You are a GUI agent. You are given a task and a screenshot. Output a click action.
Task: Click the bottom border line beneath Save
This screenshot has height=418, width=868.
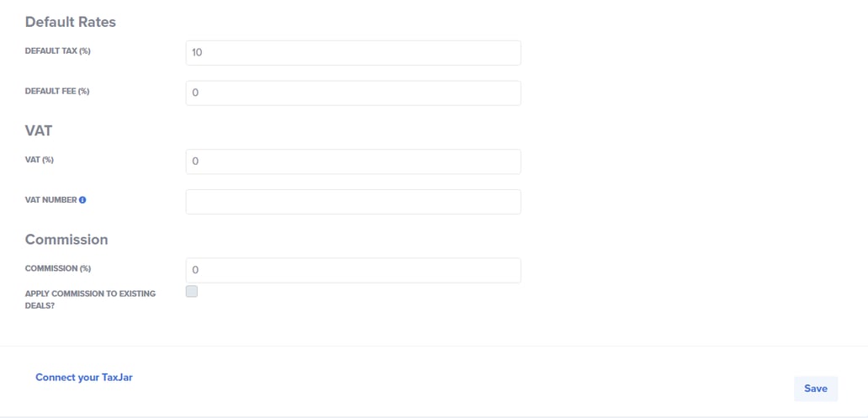[434, 416]
